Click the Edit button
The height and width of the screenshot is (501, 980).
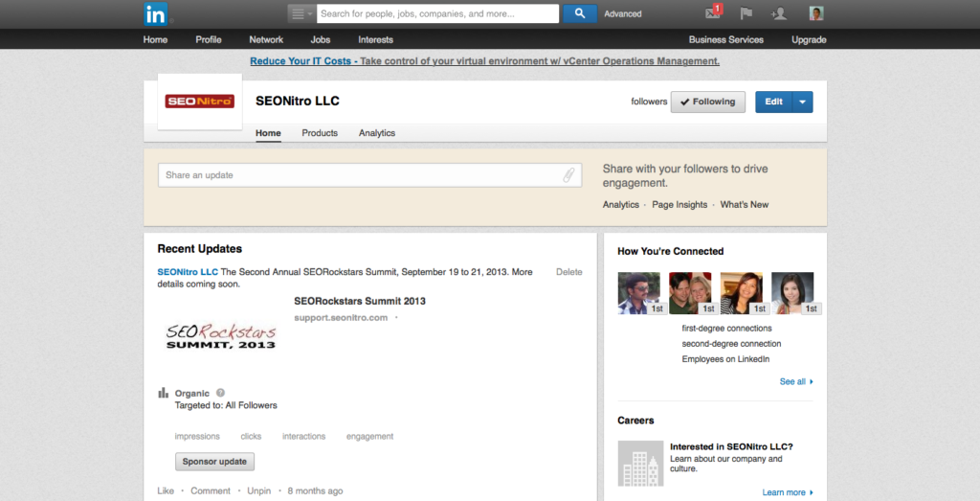773,102
